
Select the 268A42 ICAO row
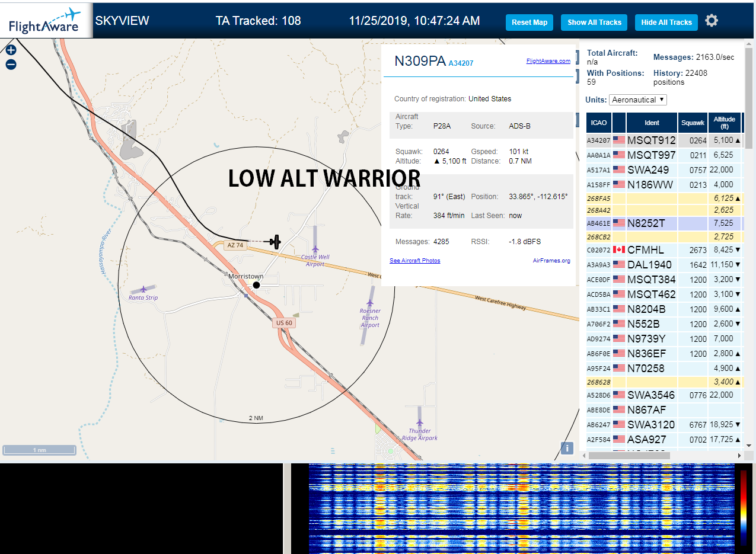click(x=664, y=210)
